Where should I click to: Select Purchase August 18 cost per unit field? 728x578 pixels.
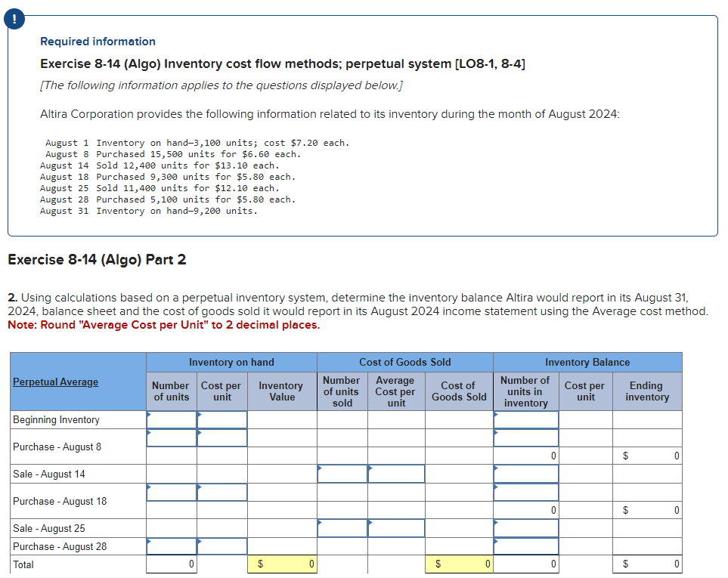pyautogui.click(x=222, y=492)
